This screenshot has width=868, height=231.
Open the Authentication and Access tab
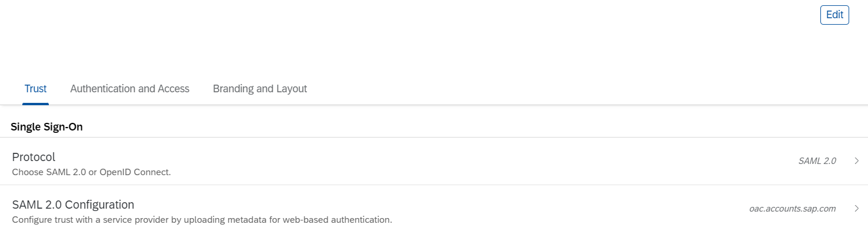coord(129,89)
